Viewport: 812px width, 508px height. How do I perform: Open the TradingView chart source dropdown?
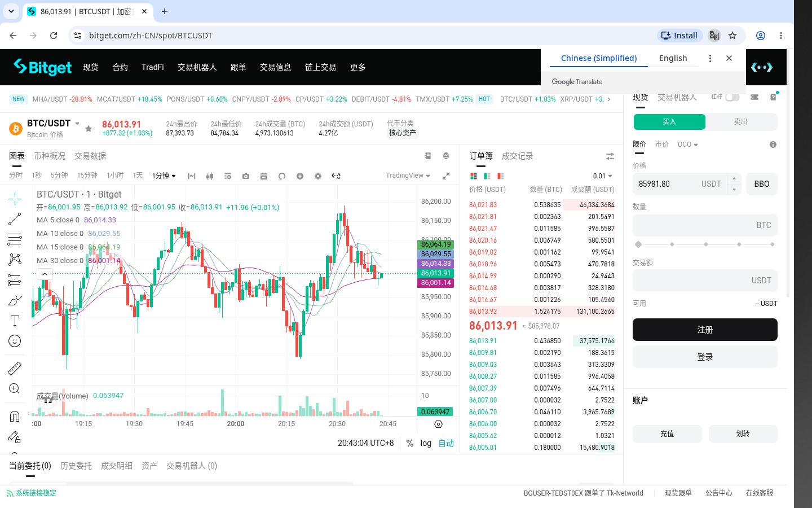(408, 176)
